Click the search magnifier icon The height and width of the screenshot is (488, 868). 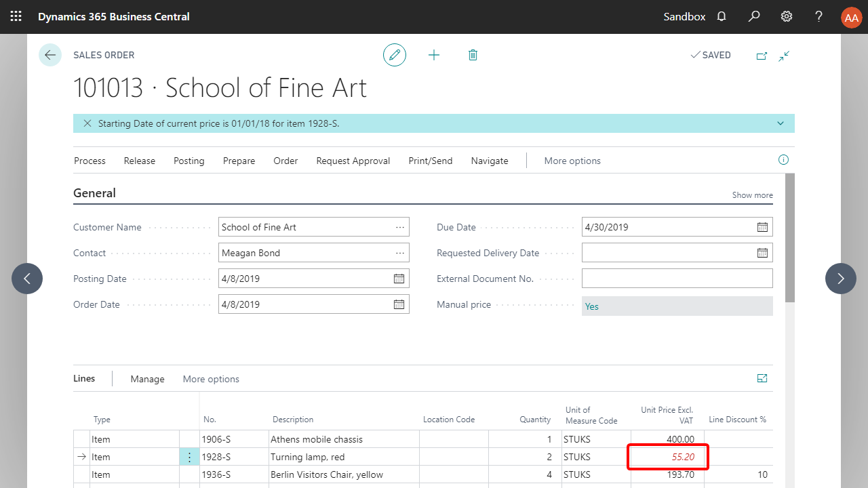coord(754,16)
